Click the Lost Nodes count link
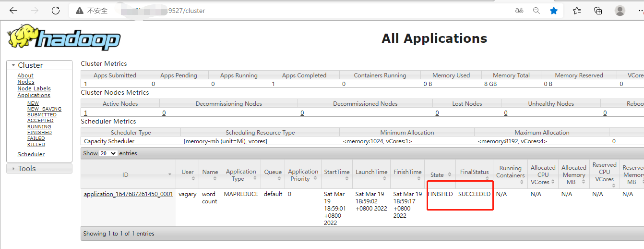The width and height of the screenshot is (644, 249). [x=437, y=113]
